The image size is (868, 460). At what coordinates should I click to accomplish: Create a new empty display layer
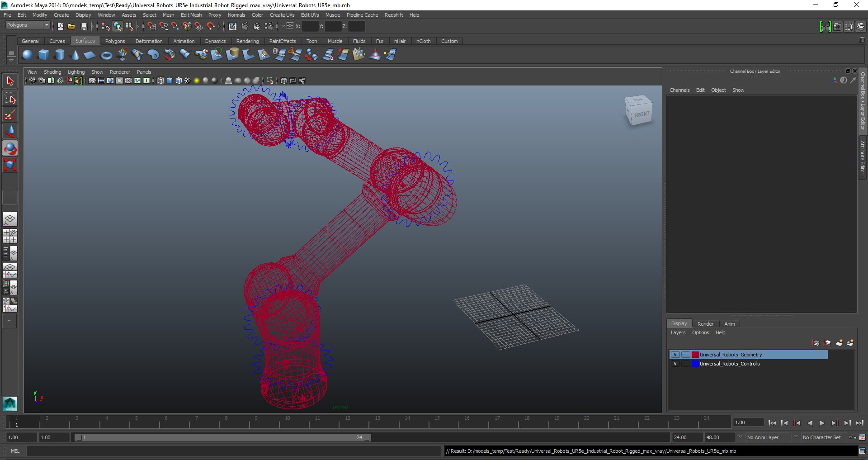tap(839, 343)
